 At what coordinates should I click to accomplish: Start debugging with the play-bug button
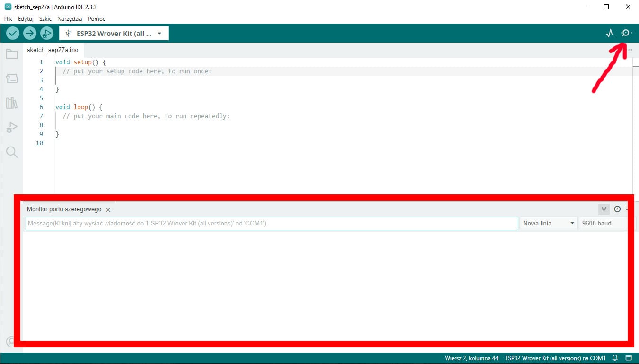point(46,33)
